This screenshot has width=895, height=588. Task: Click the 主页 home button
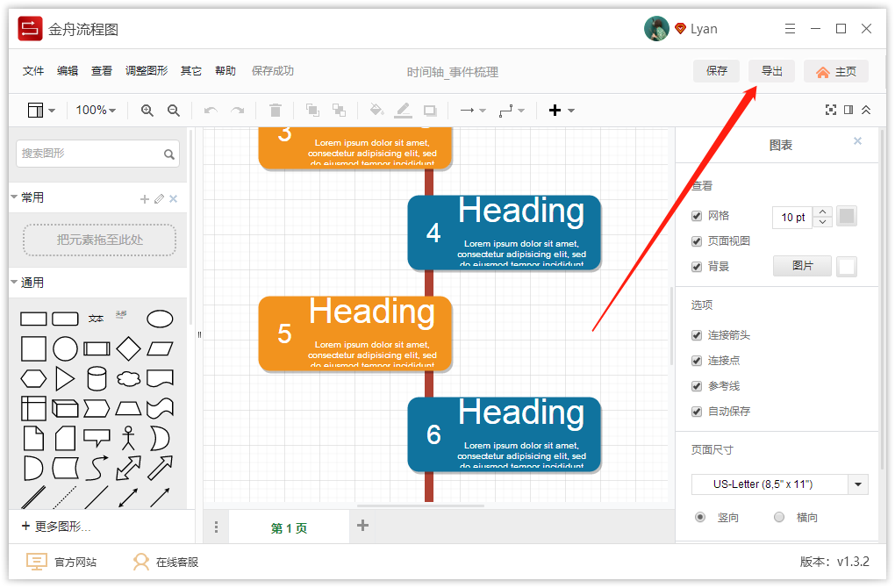(836, 71)
